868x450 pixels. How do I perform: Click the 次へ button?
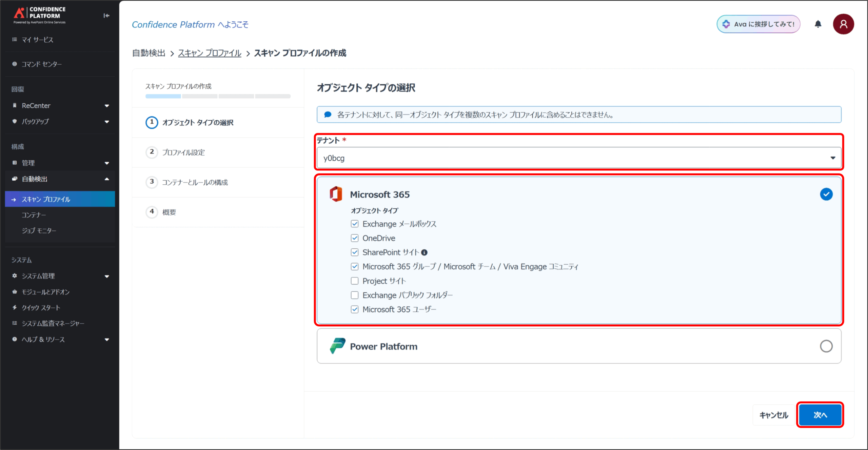(820, 415)
